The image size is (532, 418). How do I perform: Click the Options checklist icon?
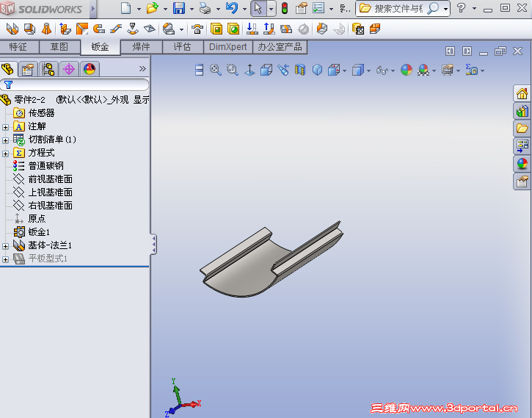318,8
